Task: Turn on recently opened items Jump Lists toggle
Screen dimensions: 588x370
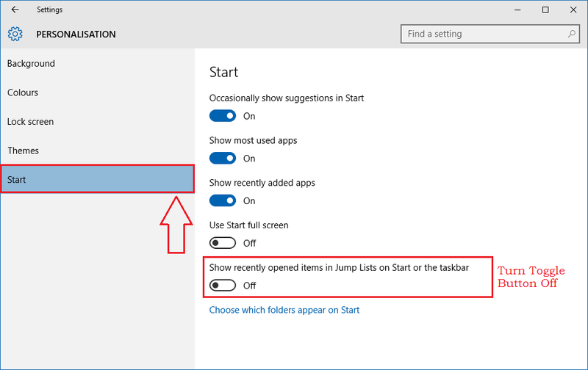Action: click(x=223, y=286)
